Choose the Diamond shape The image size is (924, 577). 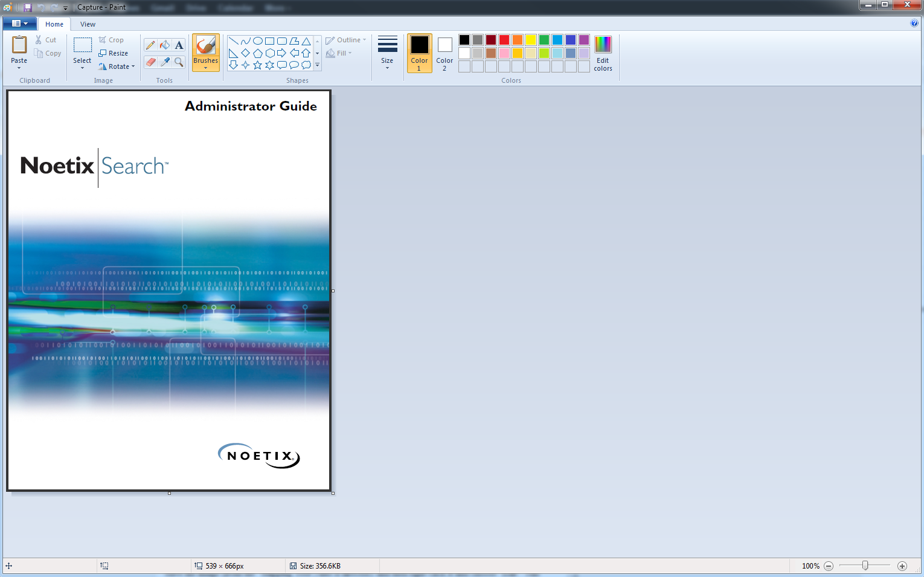[245, 53]
